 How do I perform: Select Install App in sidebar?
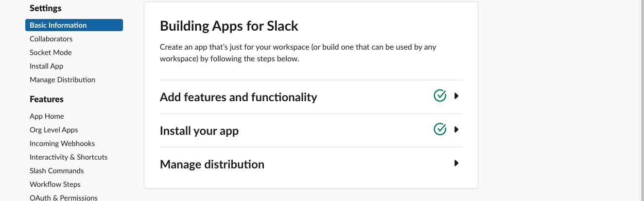(47, 66)
